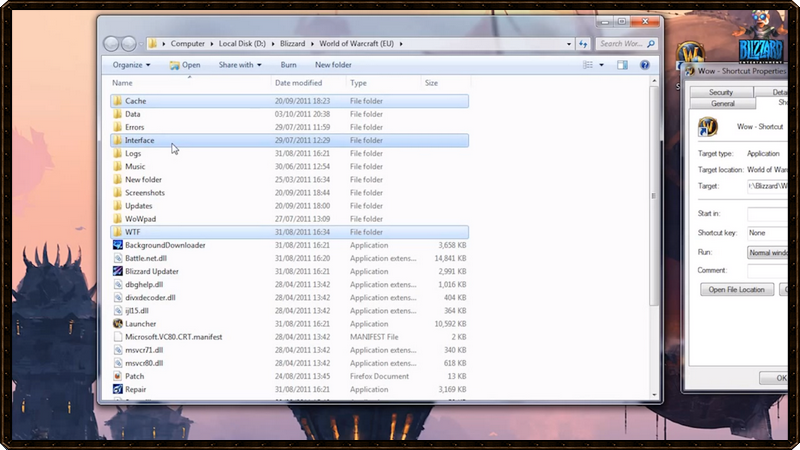Click Open in the Explorer toolbar

pos(185,65)
